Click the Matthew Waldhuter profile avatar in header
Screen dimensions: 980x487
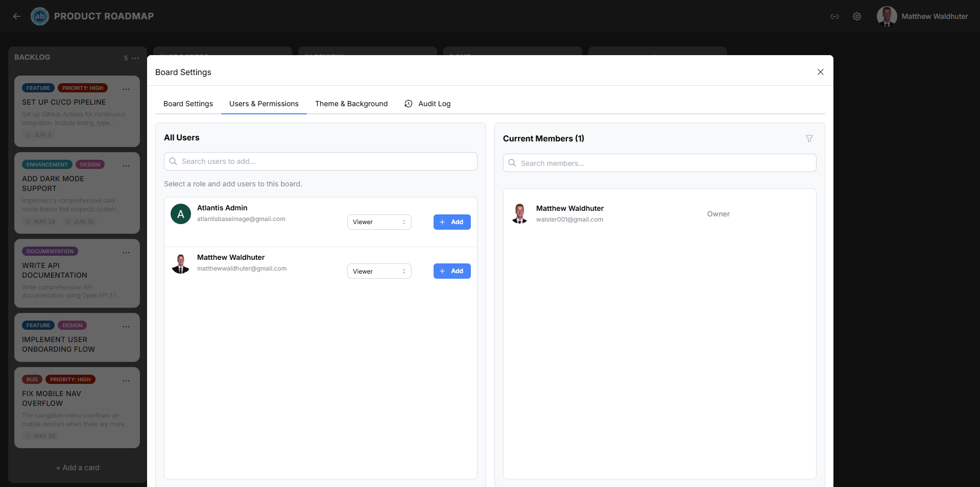pyautogui.click(x=887, y=16)
